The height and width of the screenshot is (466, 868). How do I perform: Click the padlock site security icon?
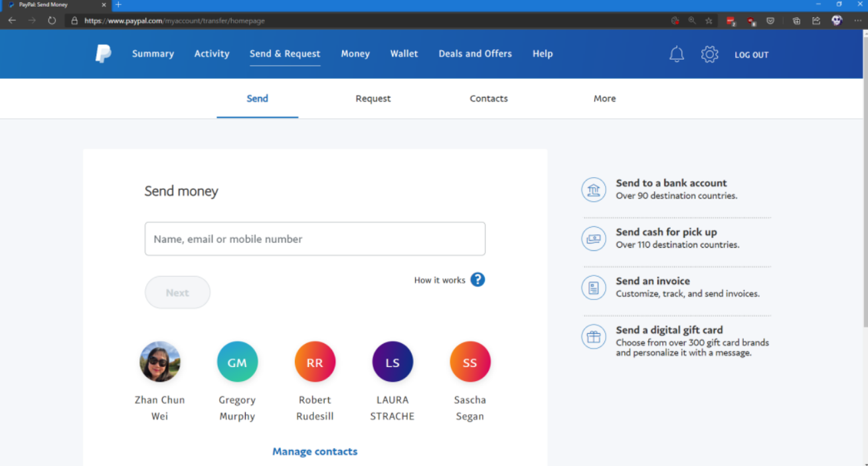coord(74,21)
